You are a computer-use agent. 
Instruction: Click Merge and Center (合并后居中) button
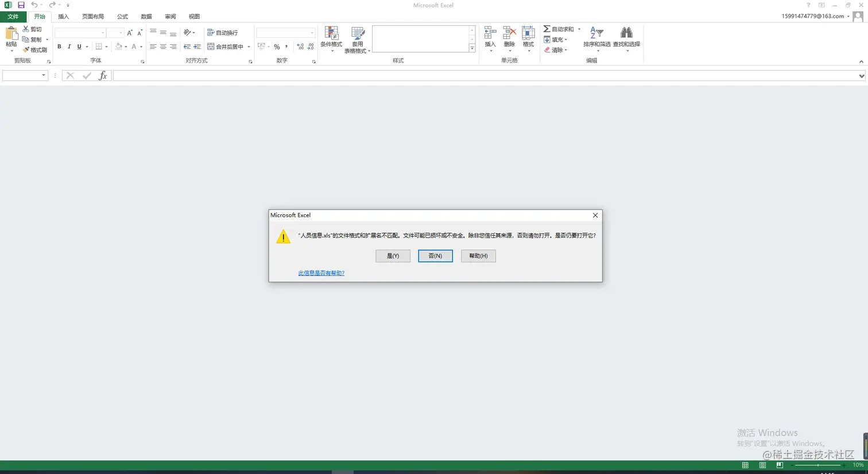[226, 47]
